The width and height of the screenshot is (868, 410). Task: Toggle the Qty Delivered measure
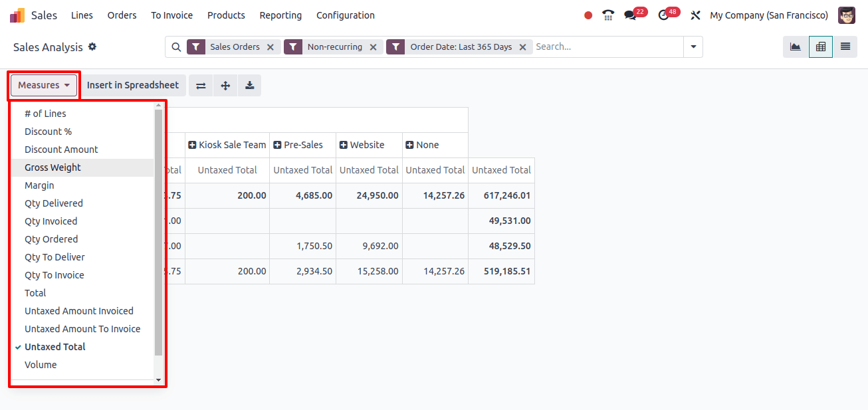[x=82, y=203]
